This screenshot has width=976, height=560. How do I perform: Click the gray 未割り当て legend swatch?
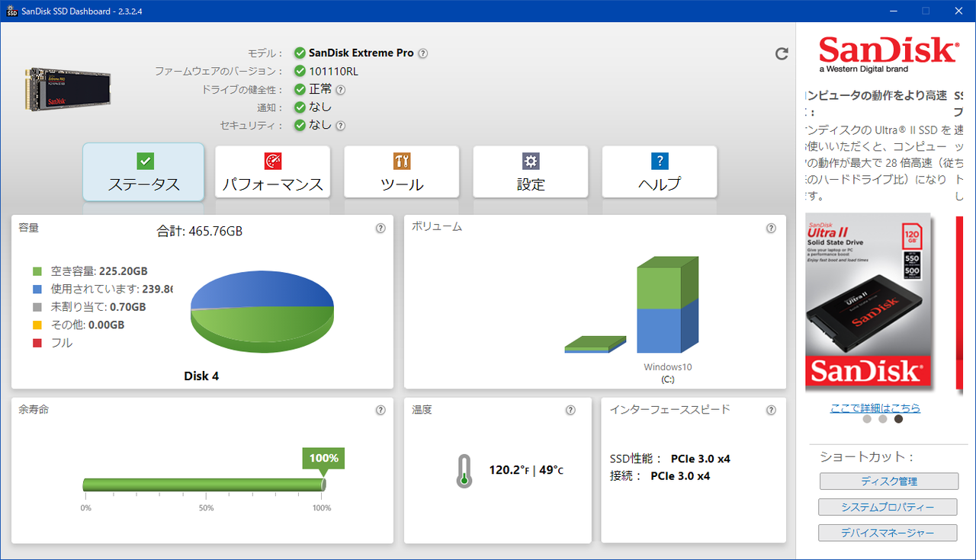pyautogui.click(x=37, y=307)
